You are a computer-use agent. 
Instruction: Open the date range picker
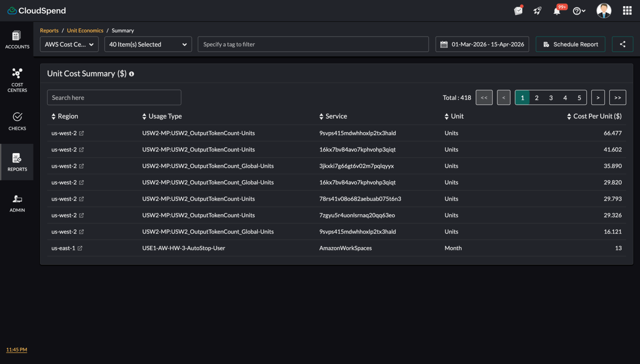pos(482,44)
